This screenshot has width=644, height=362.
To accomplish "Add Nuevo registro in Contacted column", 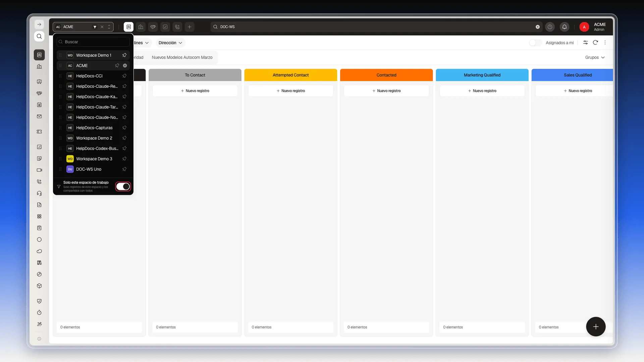I will 386,91.
